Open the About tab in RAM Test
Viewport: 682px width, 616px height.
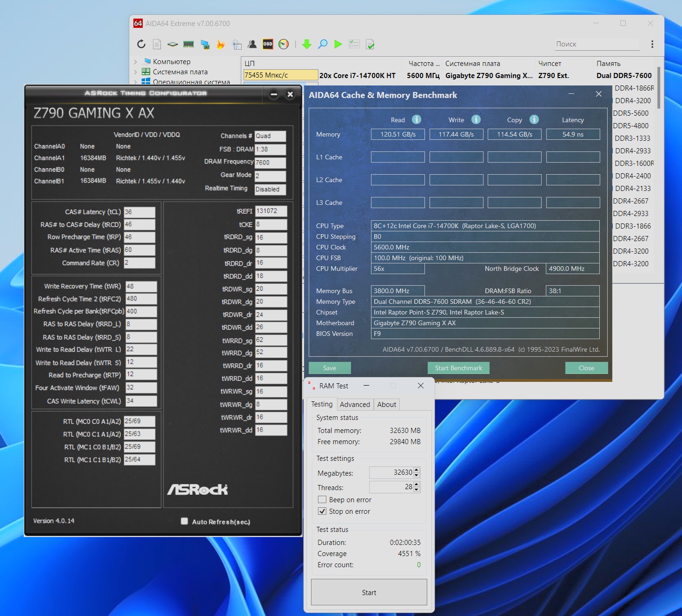[x=386, y=405]
